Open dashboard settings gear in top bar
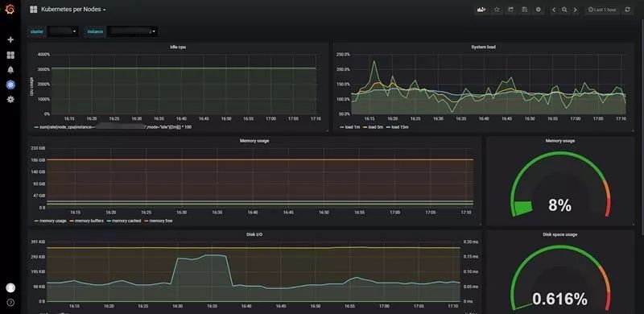The height and width of the screenshot is (314, 644). click(539, 10)
